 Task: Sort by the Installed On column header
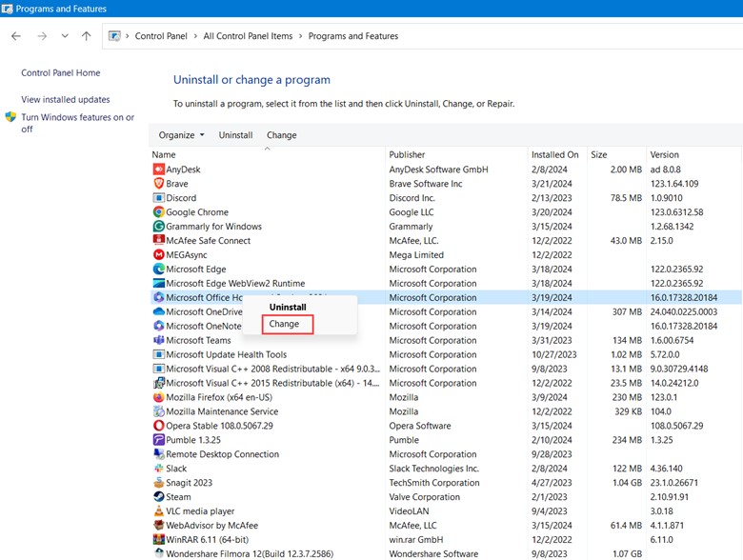tap(557, 154)
